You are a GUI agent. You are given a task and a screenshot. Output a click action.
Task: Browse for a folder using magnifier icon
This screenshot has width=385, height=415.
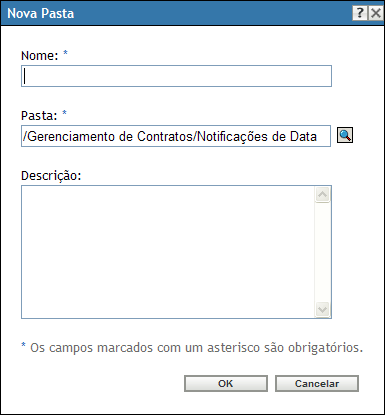click(345, 135)
